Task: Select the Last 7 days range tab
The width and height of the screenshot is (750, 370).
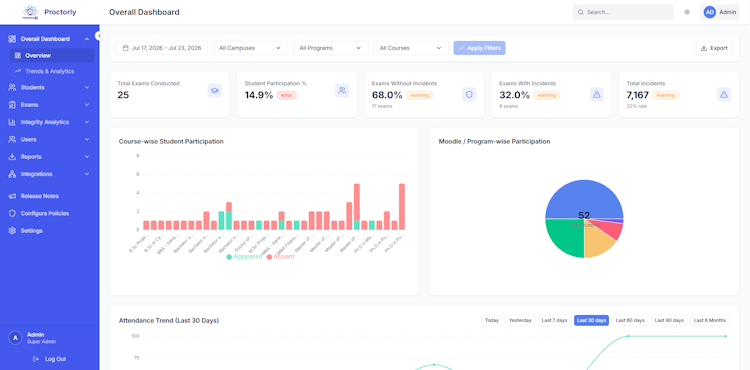Action: [x=555, y=320]
